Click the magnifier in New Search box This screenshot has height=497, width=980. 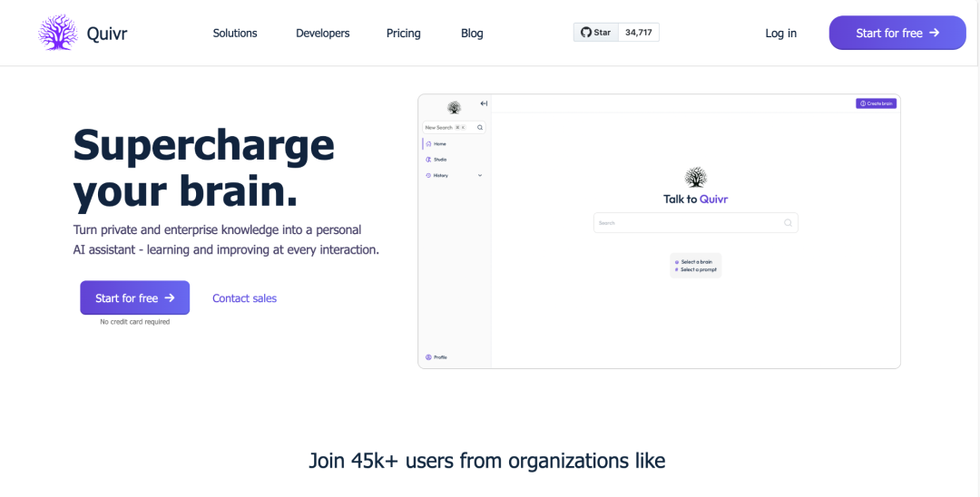(480, 128)
